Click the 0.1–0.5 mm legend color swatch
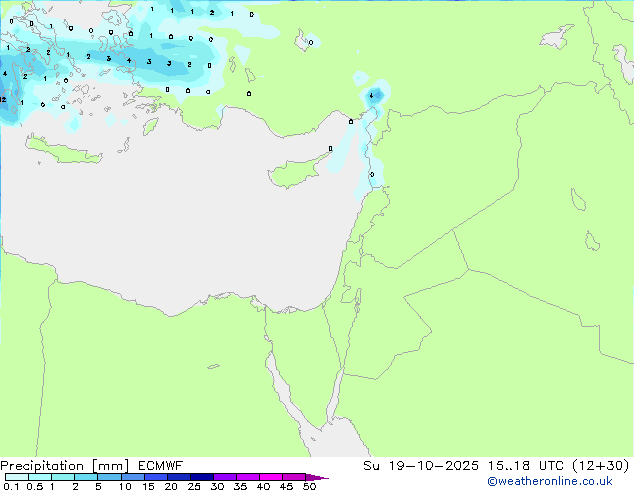The height and width of the screenshot is (490, 634). [17, 477]
